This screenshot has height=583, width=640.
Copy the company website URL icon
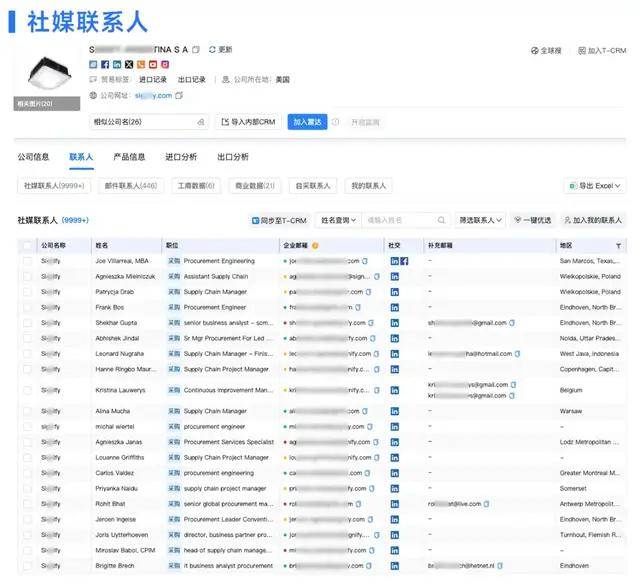pyautogui.click(x=179, y=96)
